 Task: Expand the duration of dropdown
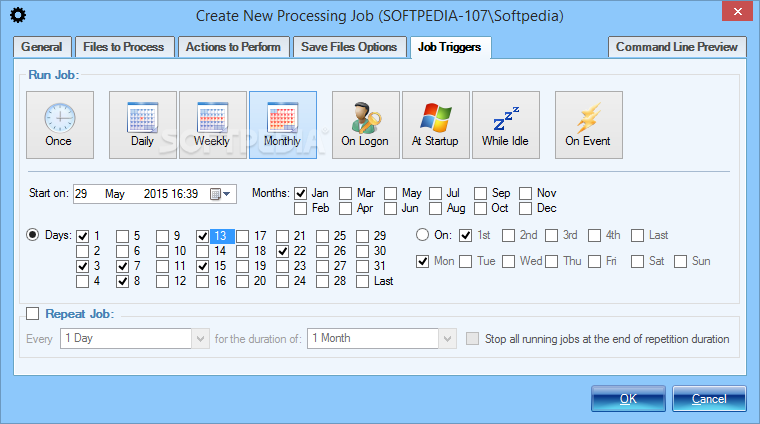tap(447, 338)
